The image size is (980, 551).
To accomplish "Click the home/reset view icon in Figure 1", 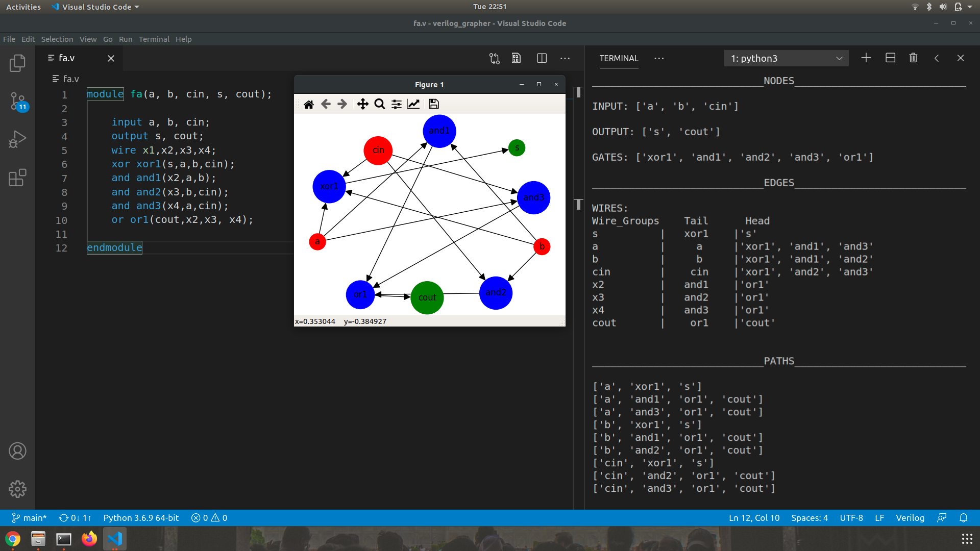I will pos(308,104).
